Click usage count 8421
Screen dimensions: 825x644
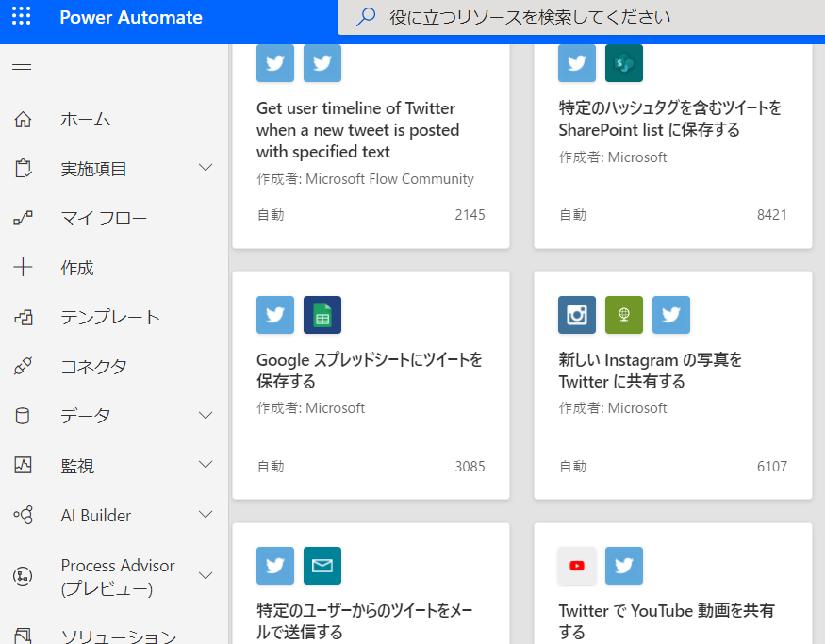[x=772, y=215]
